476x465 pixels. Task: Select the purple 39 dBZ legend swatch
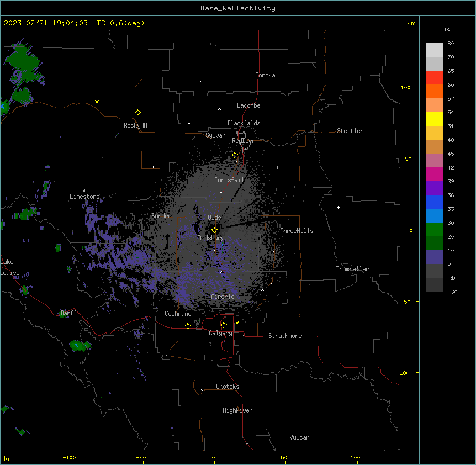[x=434, y=188]
